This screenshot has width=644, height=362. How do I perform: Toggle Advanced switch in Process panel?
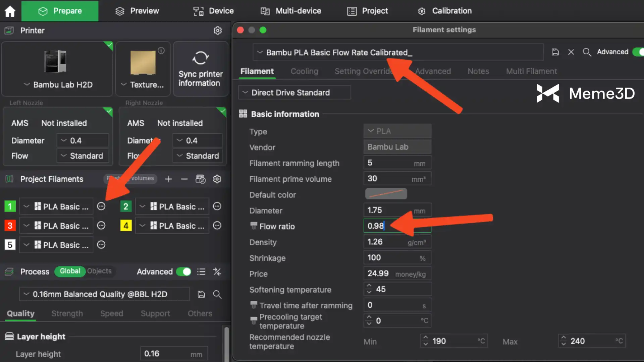coord(183,272)
